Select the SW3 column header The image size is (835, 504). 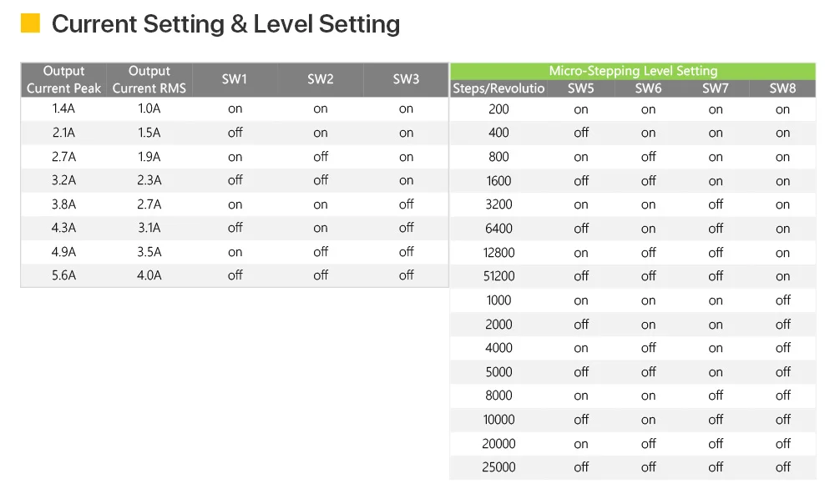click(x=406, y=79)
